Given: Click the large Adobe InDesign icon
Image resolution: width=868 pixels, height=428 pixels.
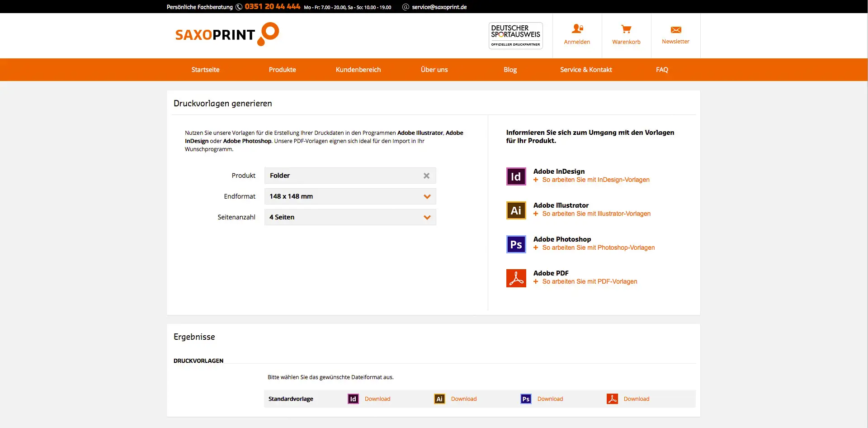Looking at the screenshot, I should coord(516,176).
